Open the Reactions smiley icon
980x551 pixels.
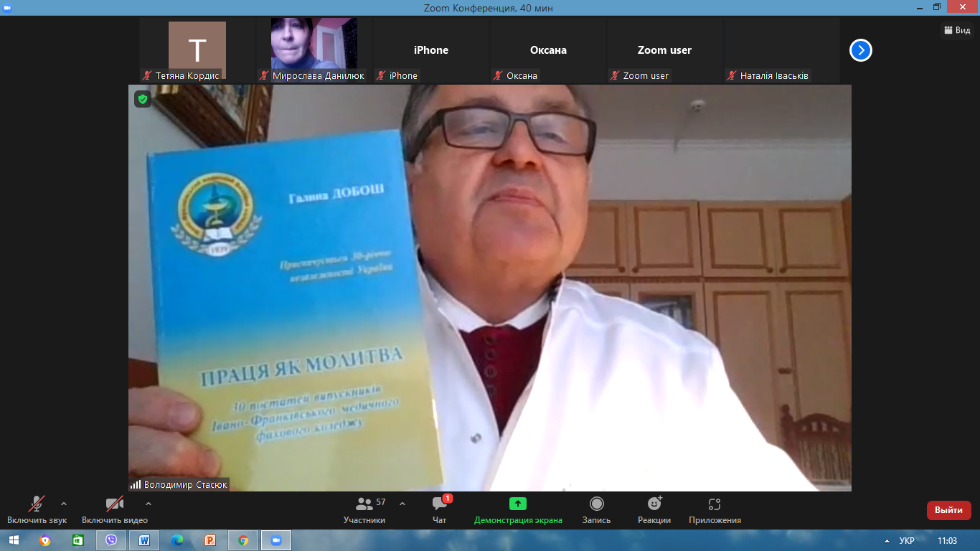654,504
